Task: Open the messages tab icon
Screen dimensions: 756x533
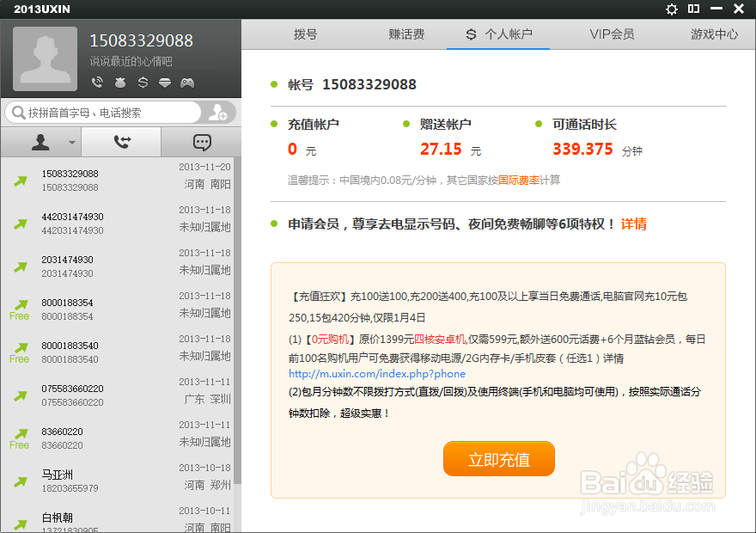Action: [x=202, y=142]
